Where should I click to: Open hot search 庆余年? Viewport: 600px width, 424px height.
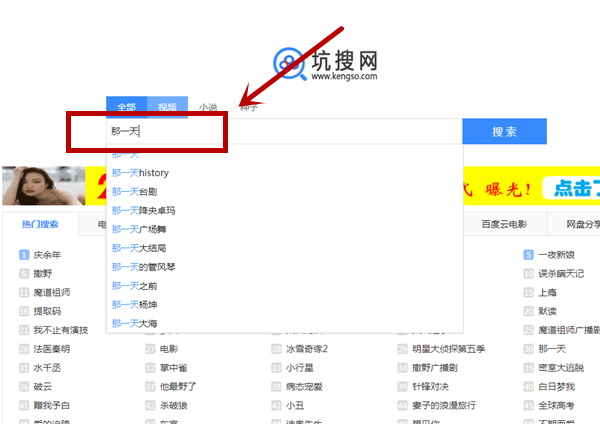(47, 255)
